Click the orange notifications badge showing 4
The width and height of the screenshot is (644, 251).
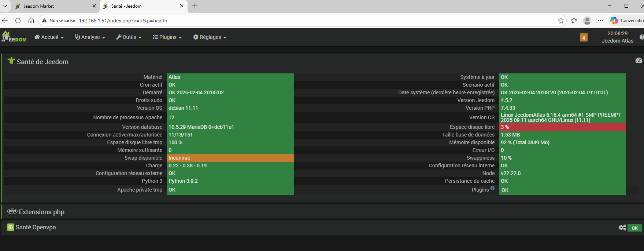point(584,37)
